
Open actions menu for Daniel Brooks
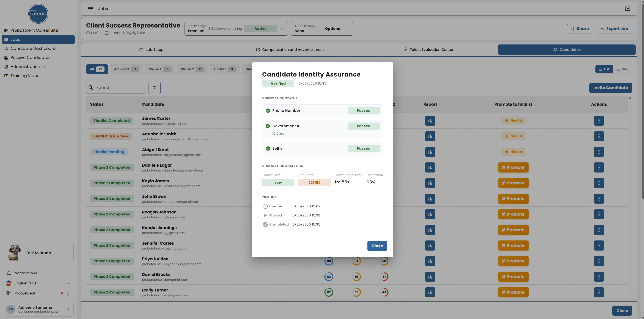pos(599,277)
